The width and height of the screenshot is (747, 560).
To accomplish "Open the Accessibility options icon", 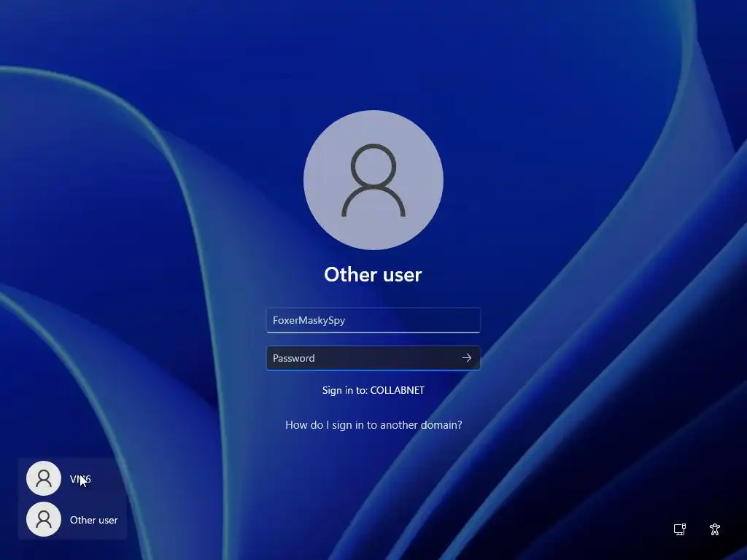I will coord(715,529).
